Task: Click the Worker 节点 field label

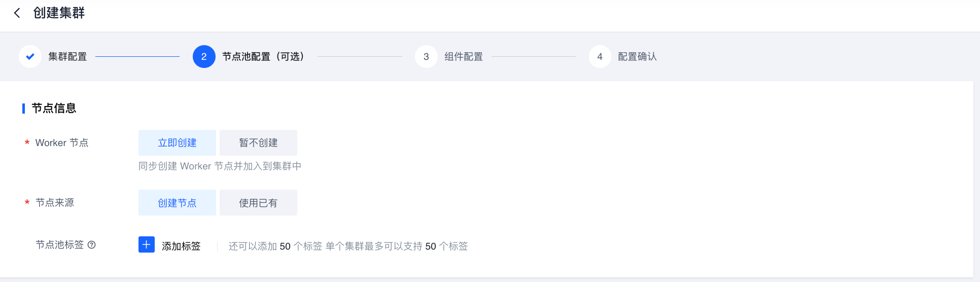Action: [61, 143]
